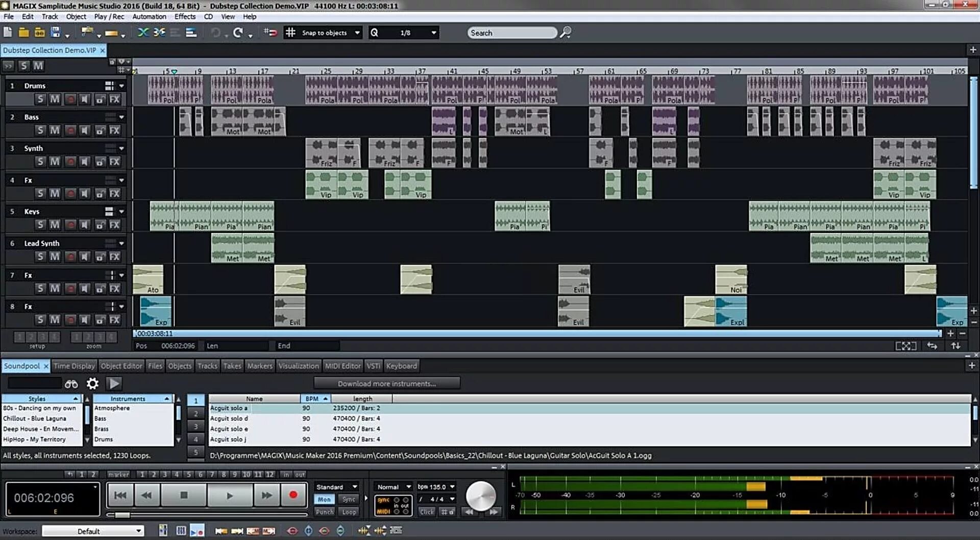Mute the Keys track
Viewport: 980px width, 540px height.
click(x=55, y=225)
